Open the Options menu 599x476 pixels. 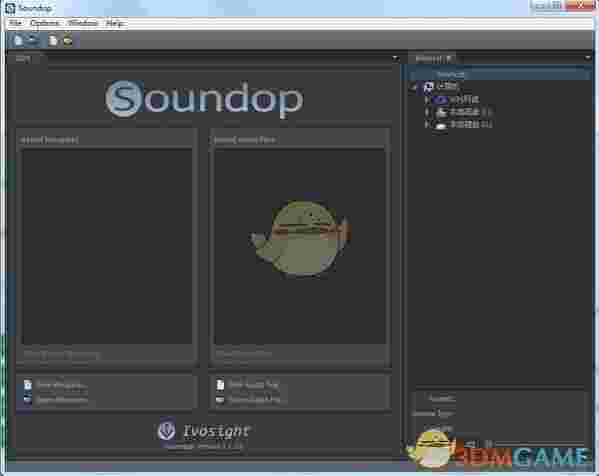click(x=45, y=23)
